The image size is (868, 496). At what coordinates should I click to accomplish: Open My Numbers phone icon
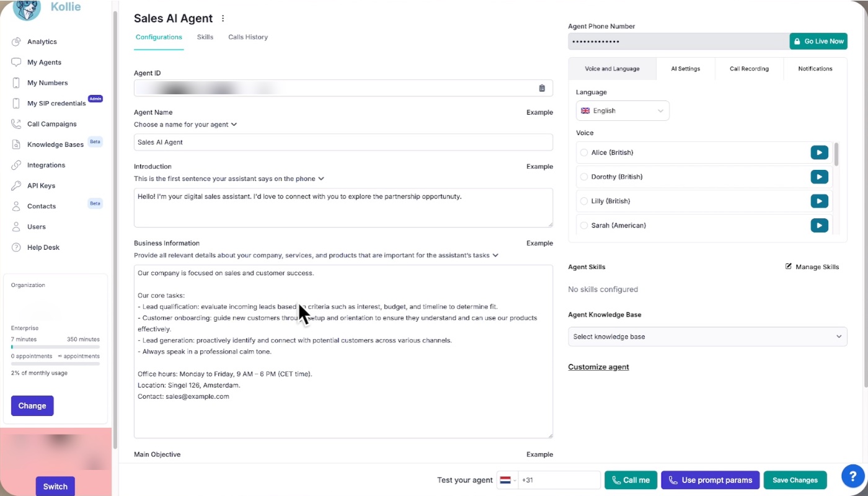[16, 82]
